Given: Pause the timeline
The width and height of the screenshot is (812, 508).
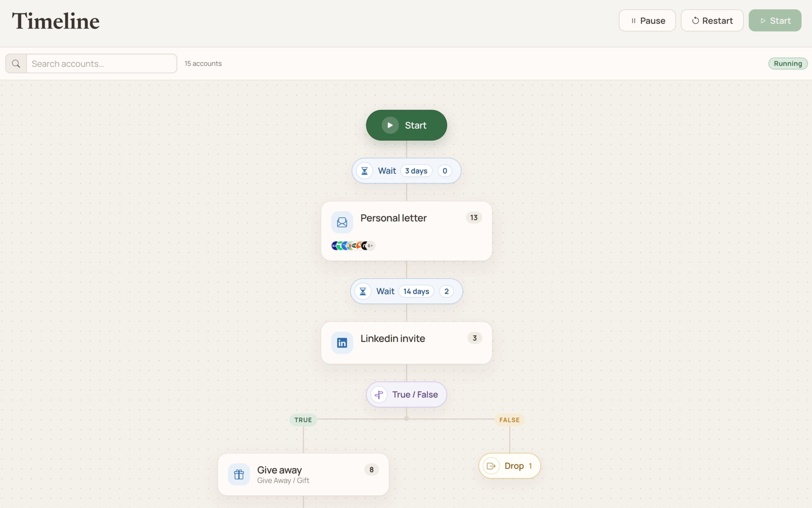Looking at the screenshot, I should coord(647,21).
